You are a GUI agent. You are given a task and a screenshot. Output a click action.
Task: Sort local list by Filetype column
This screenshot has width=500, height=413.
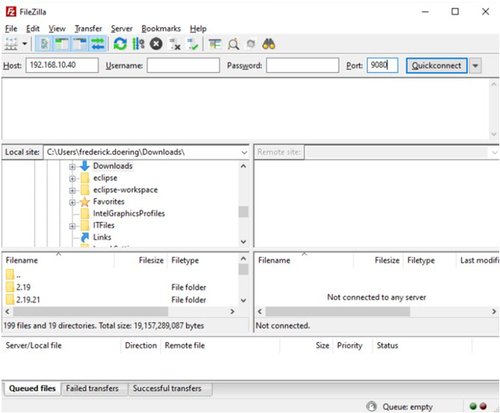coord(203,260)
